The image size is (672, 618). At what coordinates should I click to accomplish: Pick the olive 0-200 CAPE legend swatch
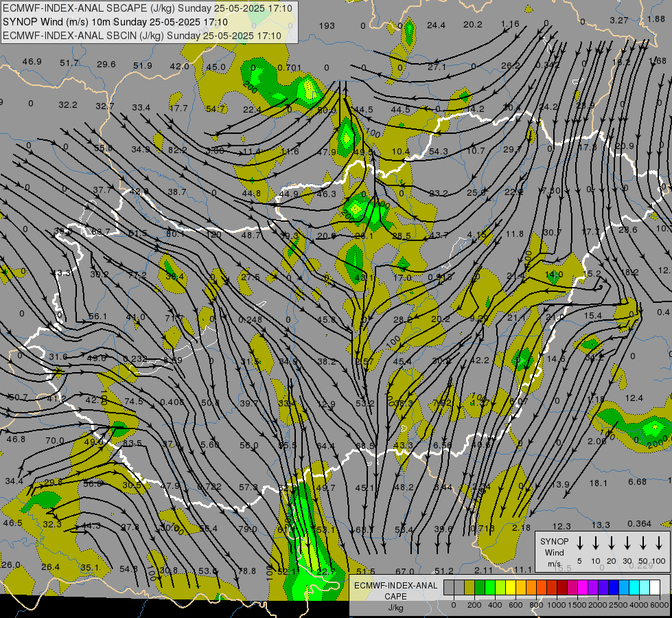point(470,587)
